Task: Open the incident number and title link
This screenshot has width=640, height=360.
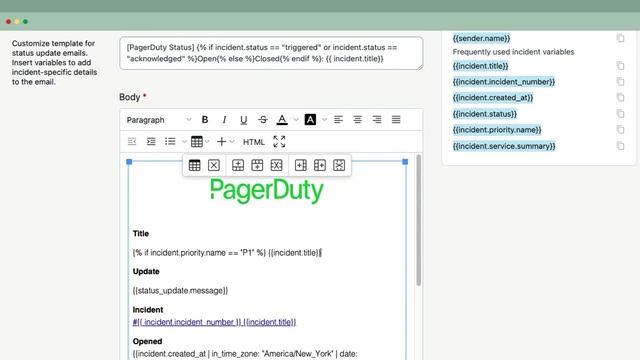Action: point(214,322)
